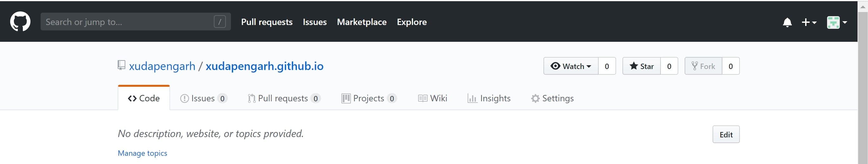Click the GitHub Octocat logo
This screenshot has height=164, width=868.
pyautogui.click(x=20, y=22)
